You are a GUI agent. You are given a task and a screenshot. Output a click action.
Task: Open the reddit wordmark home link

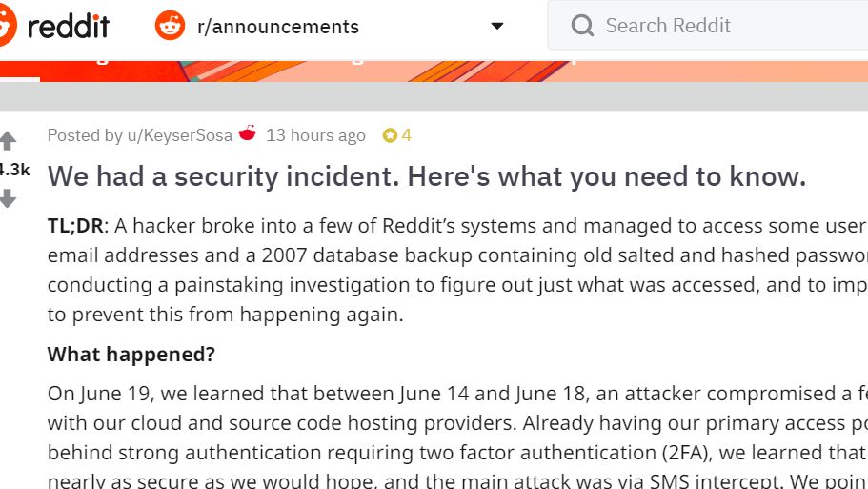click(x=69, y=26)
